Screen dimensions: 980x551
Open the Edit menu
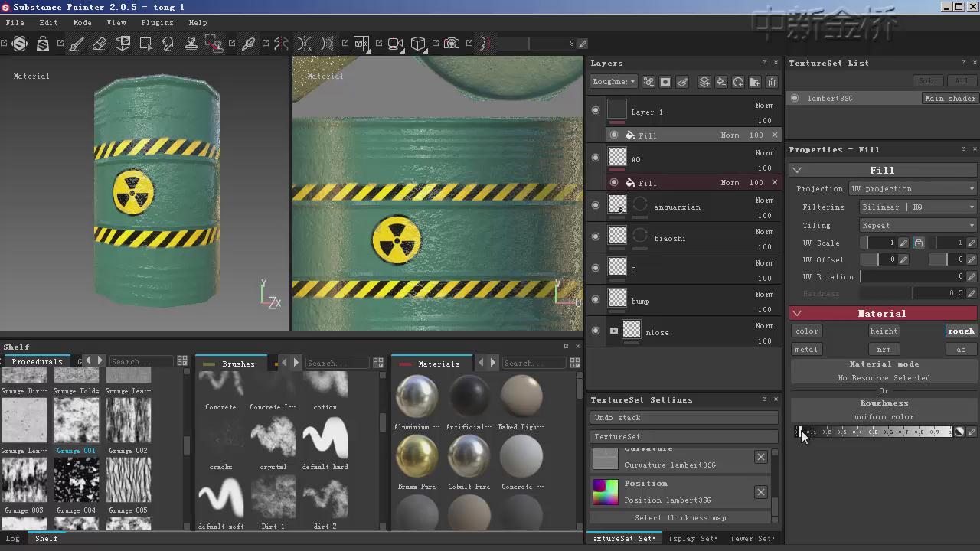point(48,23)
